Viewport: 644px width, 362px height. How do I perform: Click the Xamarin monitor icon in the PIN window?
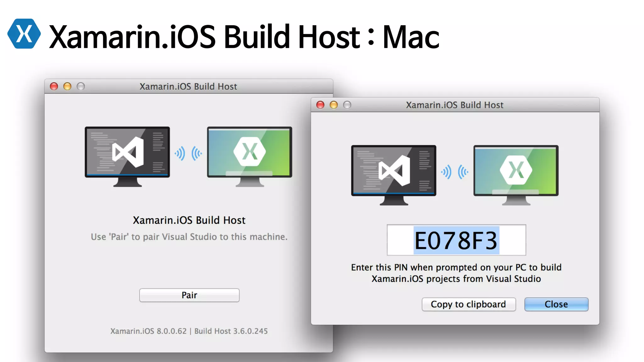tap(516, 175)
